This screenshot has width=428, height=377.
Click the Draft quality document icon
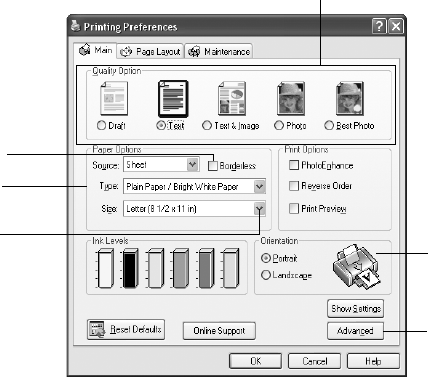[x=114, y=98]
